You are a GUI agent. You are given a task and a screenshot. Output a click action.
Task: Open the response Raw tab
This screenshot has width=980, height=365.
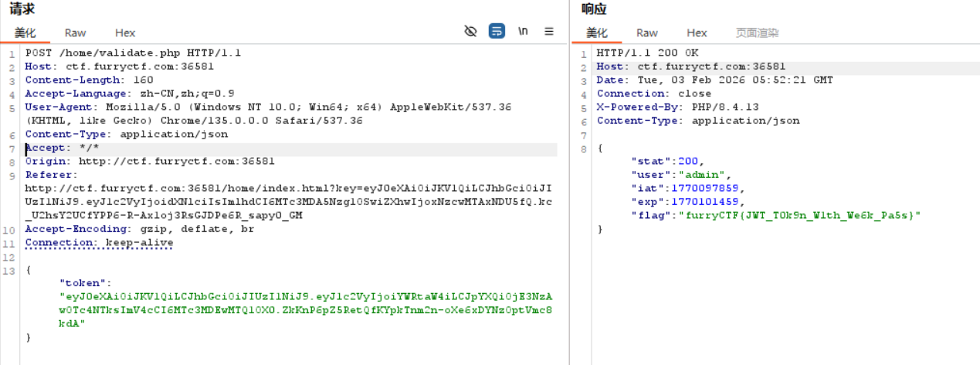tap(647, 32)
